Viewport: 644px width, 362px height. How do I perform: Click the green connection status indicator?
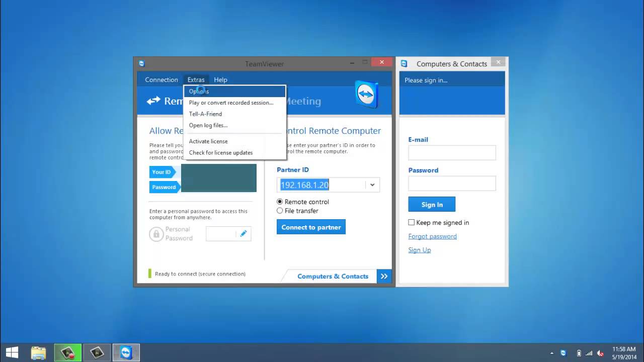tap(150, 274)
